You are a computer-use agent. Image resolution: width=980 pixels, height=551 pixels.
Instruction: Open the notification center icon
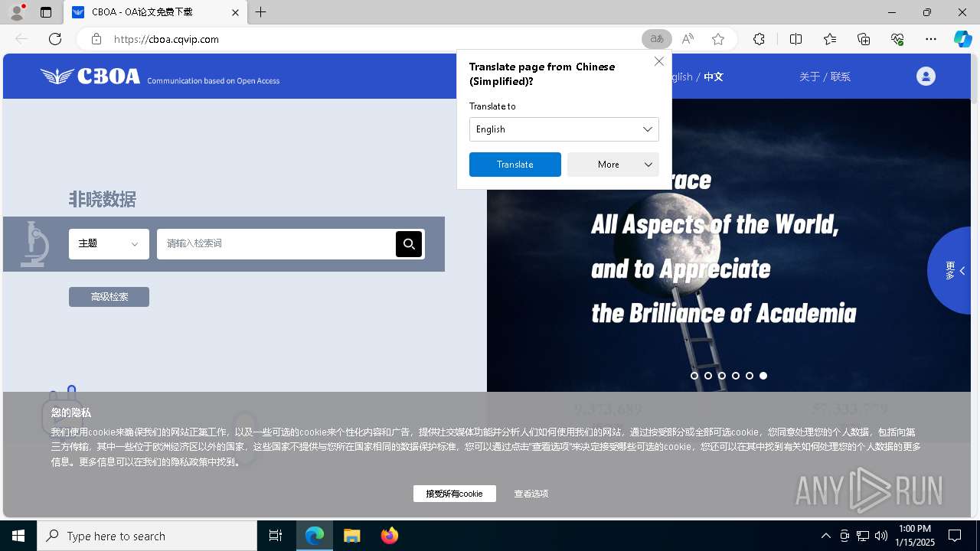point(955,536)
